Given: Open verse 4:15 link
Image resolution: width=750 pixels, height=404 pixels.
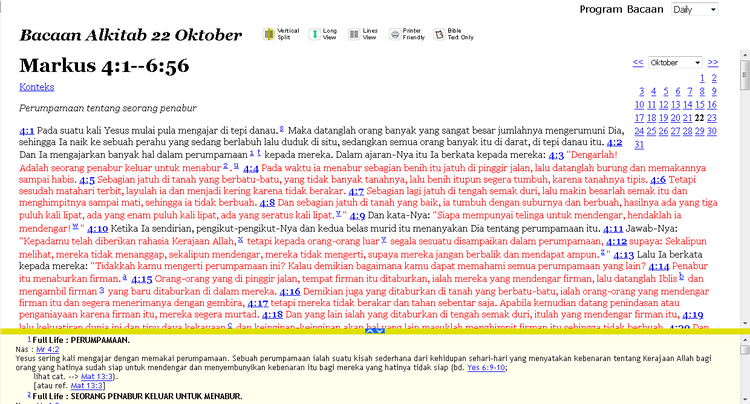Looking at the screenshot, I should pos(142,279).
